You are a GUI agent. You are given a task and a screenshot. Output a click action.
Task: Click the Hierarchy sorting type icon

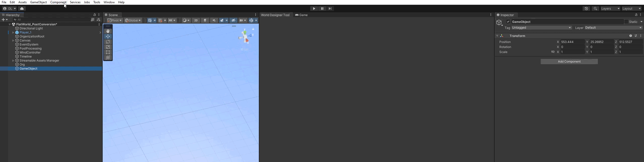[99, 20]
